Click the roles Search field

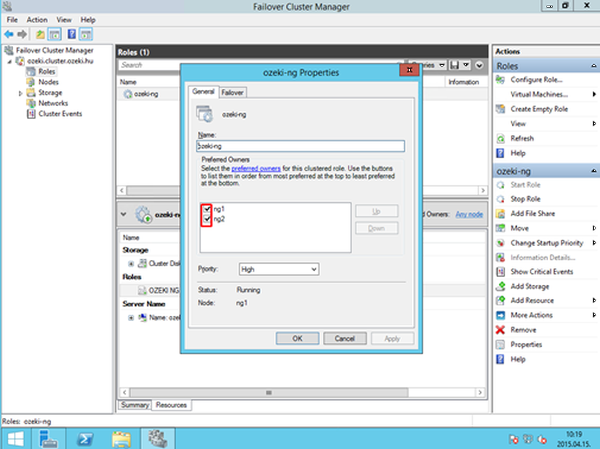coord(150,65)
